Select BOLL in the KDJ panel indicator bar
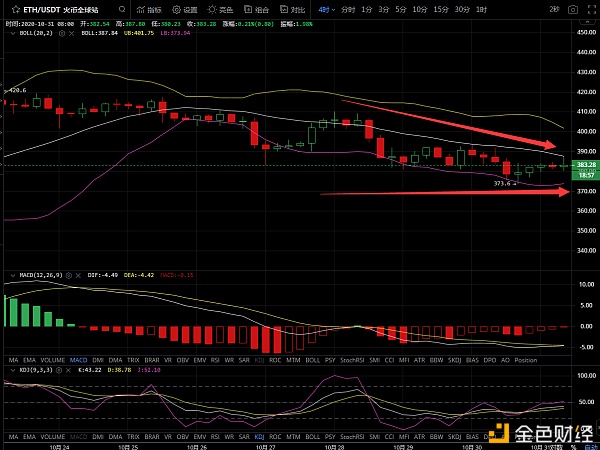 coord(314,438)
